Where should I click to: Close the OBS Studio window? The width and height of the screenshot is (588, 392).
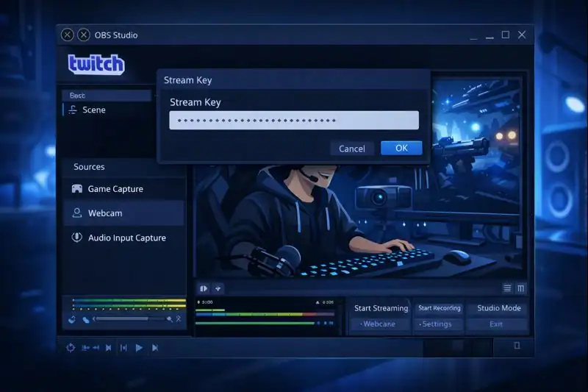point(522,35)
